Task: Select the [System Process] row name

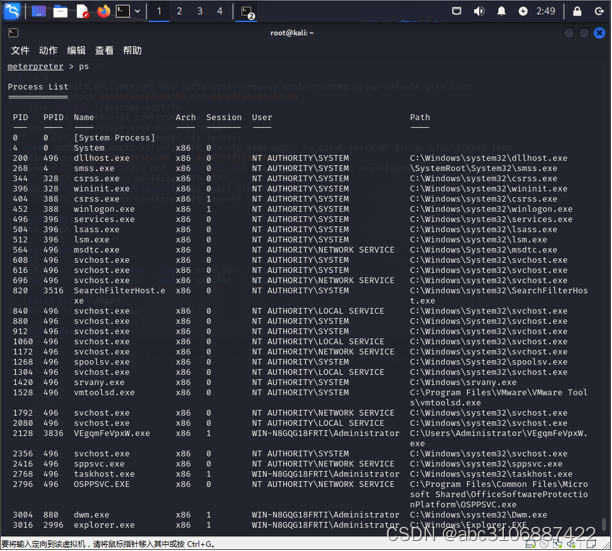Action: pos(114,138)
